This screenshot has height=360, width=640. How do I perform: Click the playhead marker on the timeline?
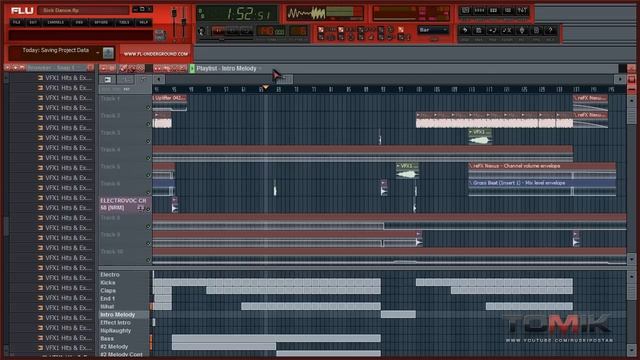[x=266, y=88]
